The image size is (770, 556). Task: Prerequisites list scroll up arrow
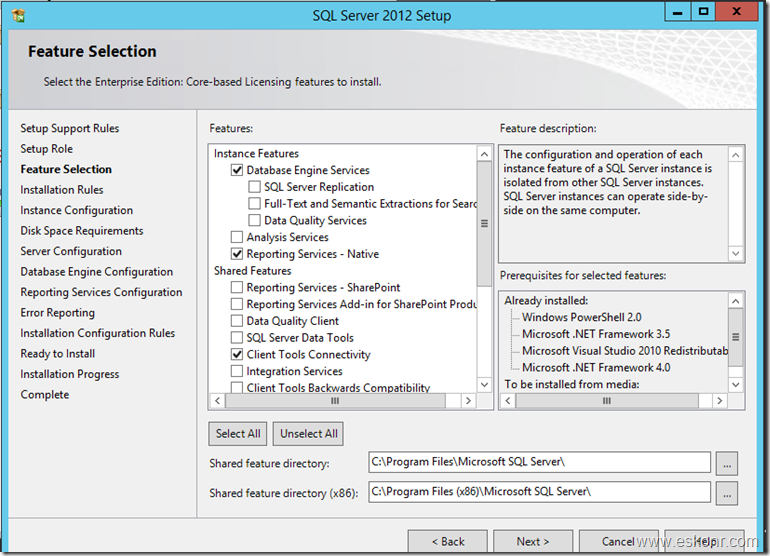tap(735, 301)
